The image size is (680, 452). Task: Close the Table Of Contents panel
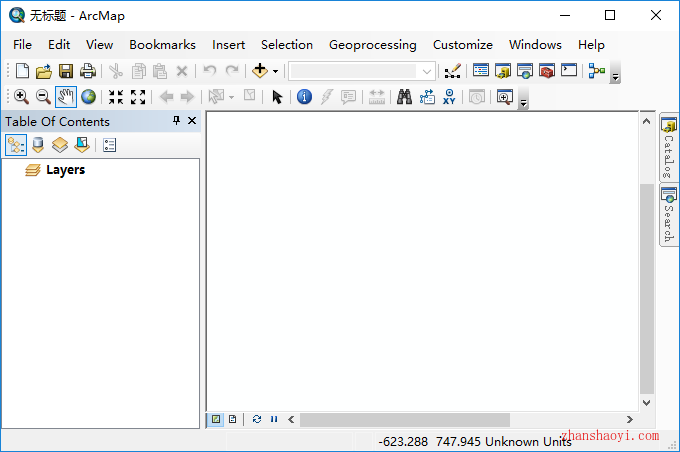click(x=192, y=121)
